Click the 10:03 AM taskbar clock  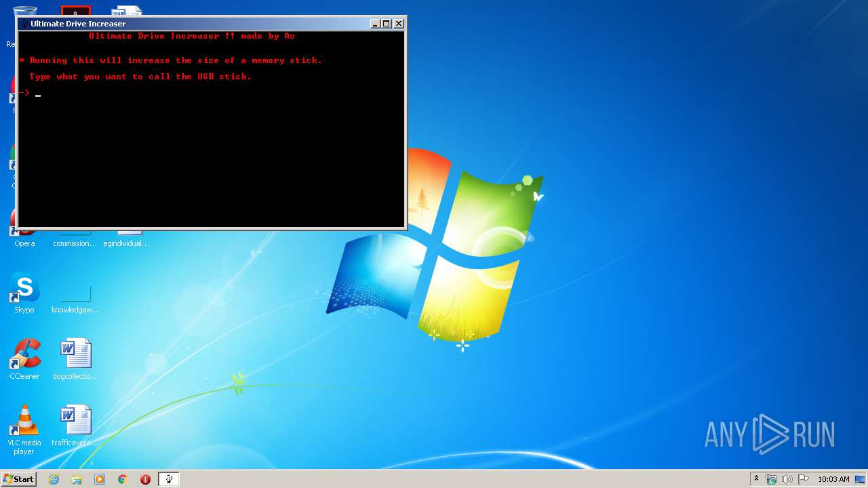pyautogui.click(x=833, y=479)
